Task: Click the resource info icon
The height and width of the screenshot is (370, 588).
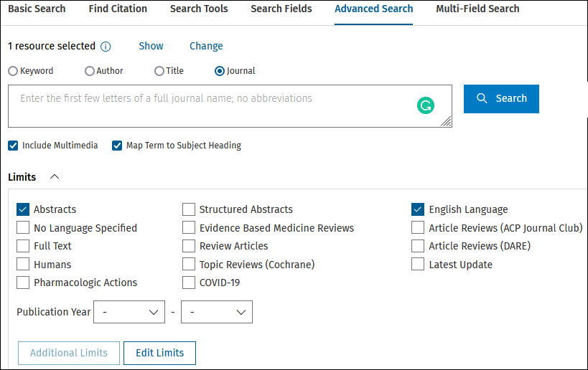Action: tap(106, 47)
